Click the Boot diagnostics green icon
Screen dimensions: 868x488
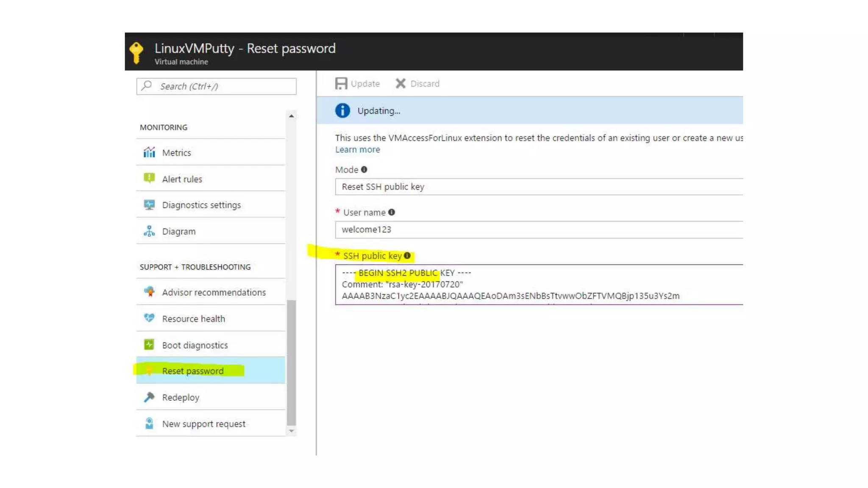149,345
